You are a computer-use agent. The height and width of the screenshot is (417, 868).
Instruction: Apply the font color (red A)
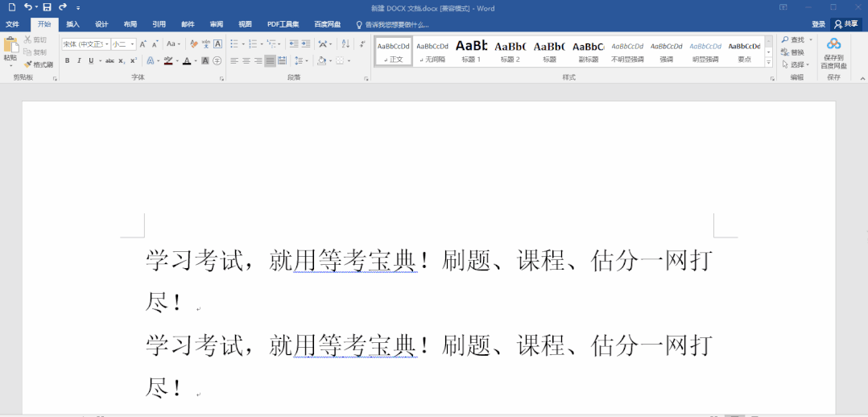click(x=187, y=61)
